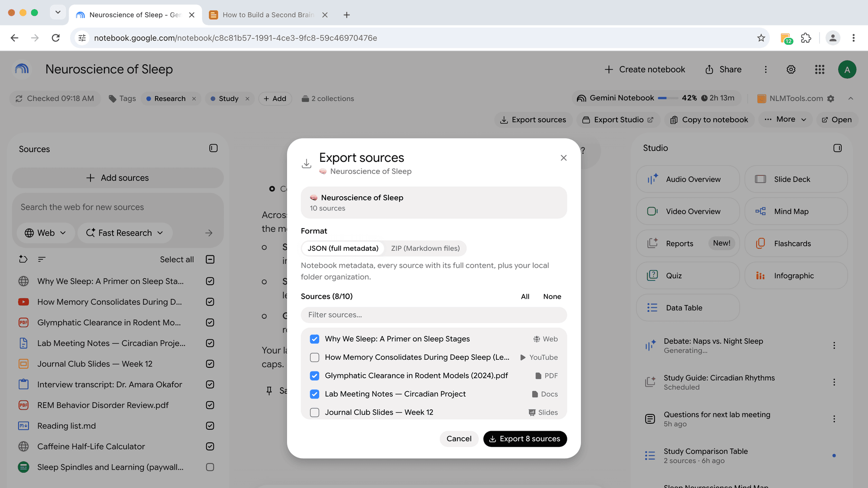This screenshot has height=488, width=868.
Task: Open a new browser tab
Action: point(347,15)
